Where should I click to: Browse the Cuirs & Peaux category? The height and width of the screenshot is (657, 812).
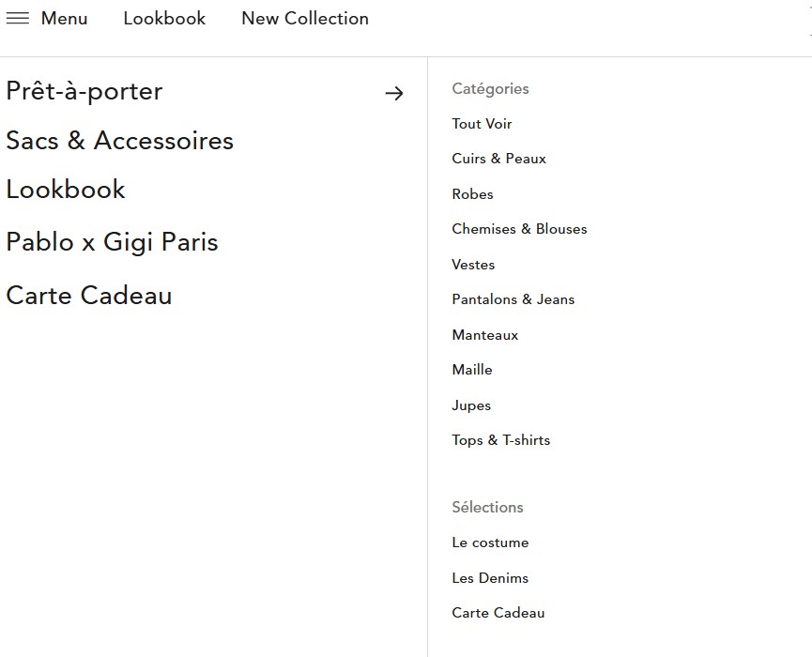tap(498, 159)
